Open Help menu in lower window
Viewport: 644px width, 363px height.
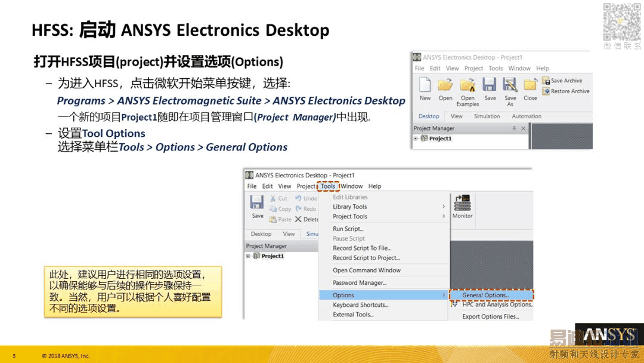click(374, 186)
